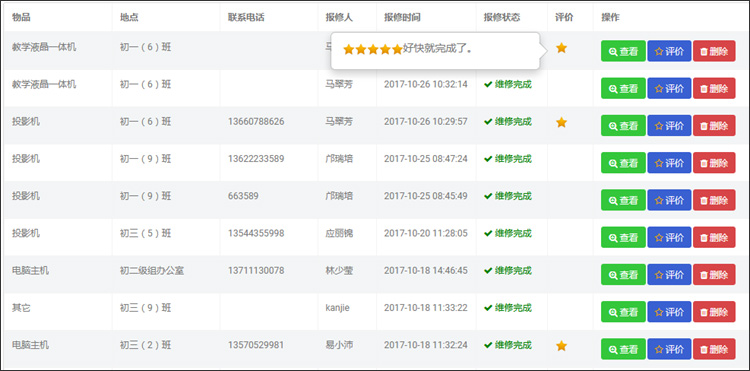Click the 删除 button in 应丽锦's row
Viewport: 750px width, 371px height.
[x=714, y=237]
